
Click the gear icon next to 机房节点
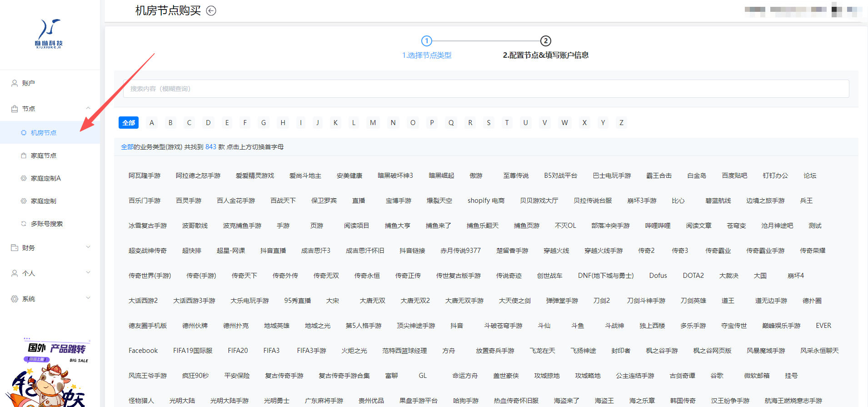click(x=24, y=133)
